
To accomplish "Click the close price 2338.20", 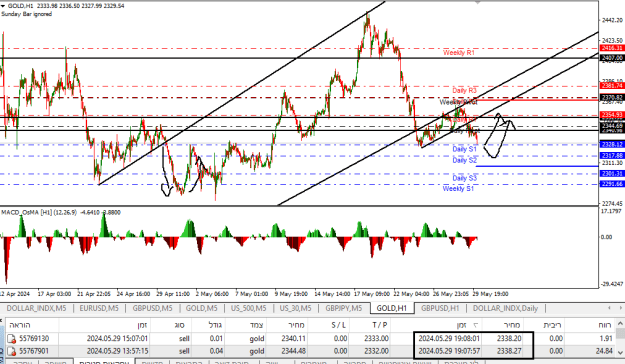I will [x=509, y=339].
